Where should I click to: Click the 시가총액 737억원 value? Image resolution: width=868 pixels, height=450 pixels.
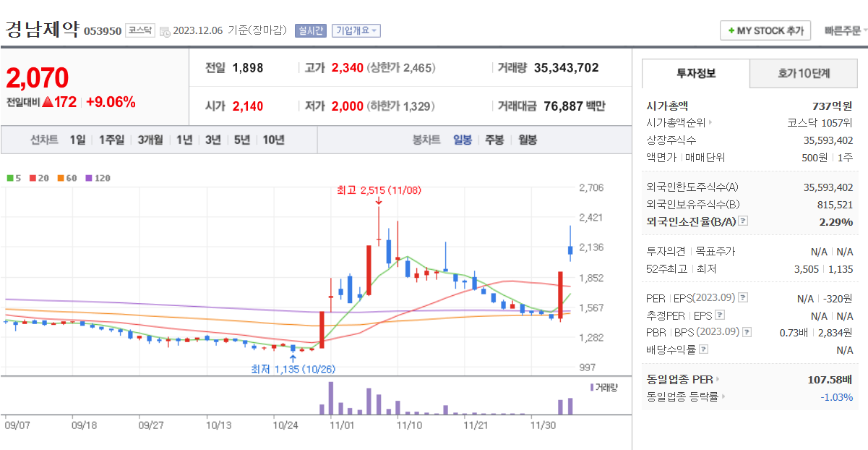pos(832,106)
